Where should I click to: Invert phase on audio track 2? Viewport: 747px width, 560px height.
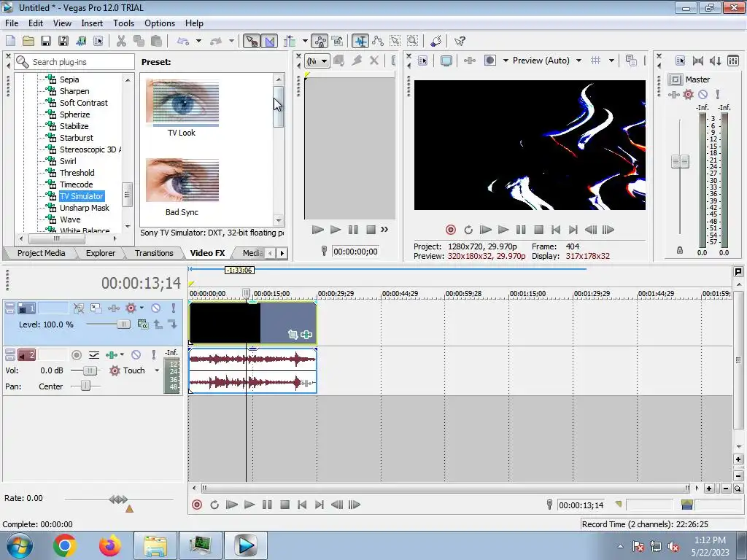94,355
